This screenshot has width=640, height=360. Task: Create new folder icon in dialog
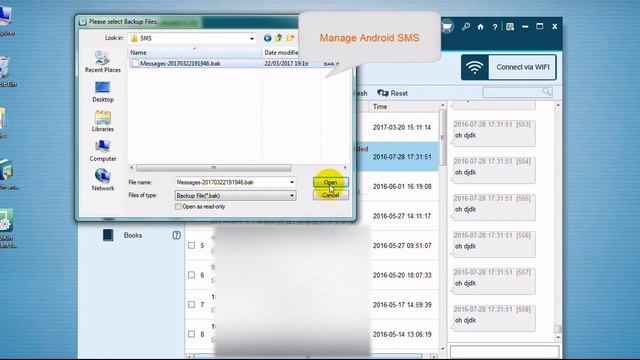(290, 38)
